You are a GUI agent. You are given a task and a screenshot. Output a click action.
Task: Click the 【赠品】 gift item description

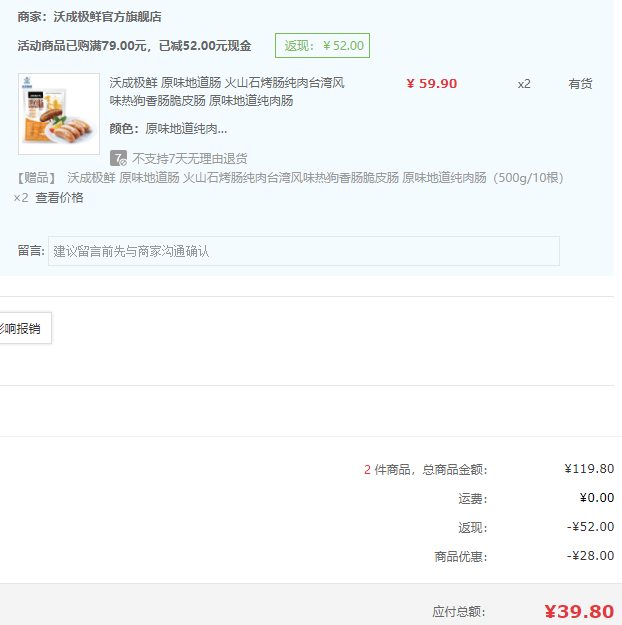click(x=289, y=178)
